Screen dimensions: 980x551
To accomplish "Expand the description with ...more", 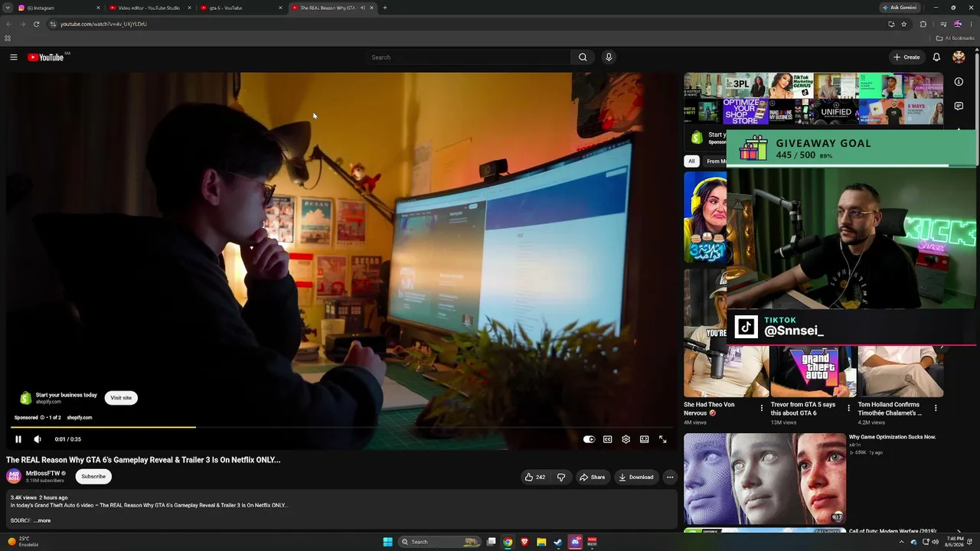I will pyautogui.click(x=43, y=520).
